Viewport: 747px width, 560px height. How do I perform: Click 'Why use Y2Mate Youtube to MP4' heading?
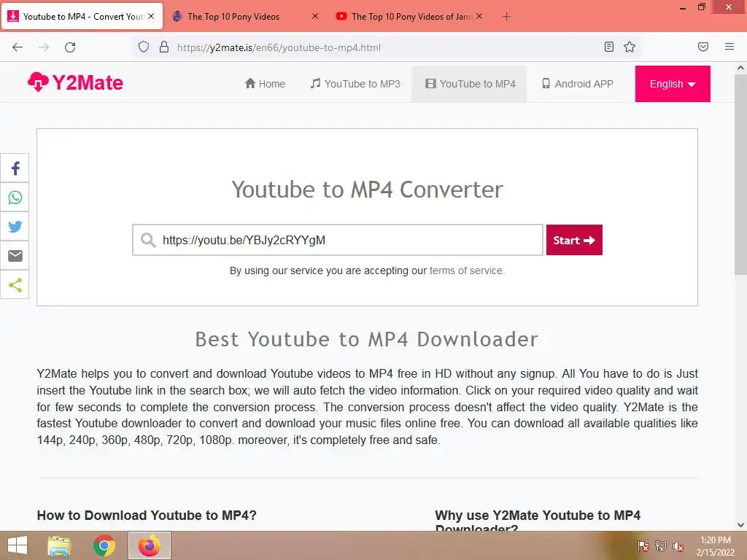coord(538,516)
